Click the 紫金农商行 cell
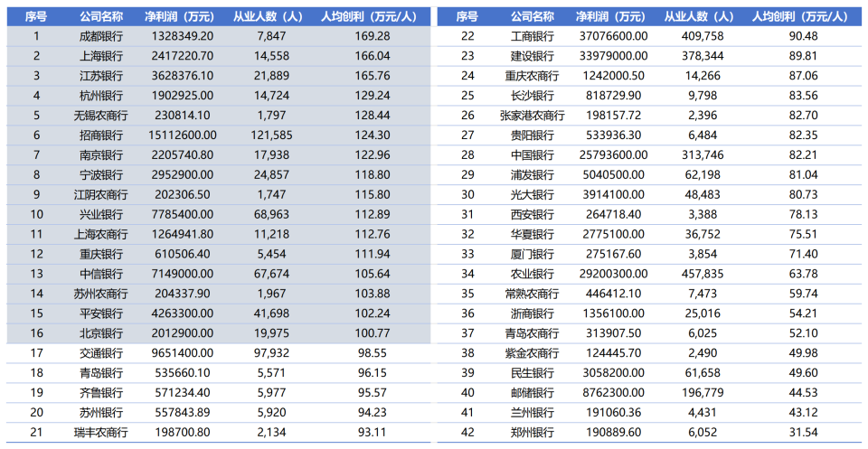The width and height of the screenshot is (868, 449). pos(532,352)
